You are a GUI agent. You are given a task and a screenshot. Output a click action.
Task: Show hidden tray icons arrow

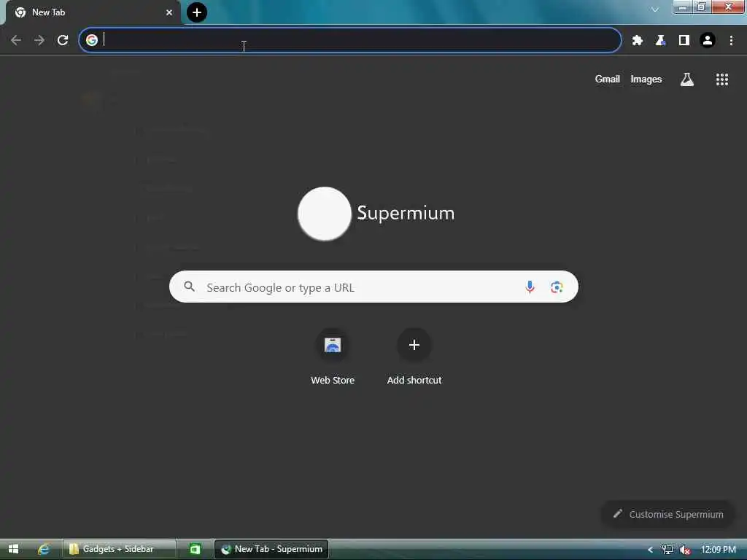tap(650, 550)
